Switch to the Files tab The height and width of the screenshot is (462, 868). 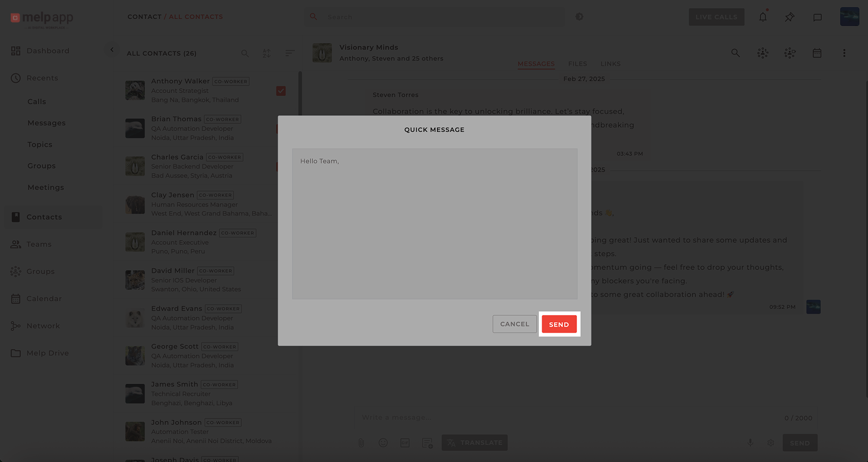tap(577, 64)
